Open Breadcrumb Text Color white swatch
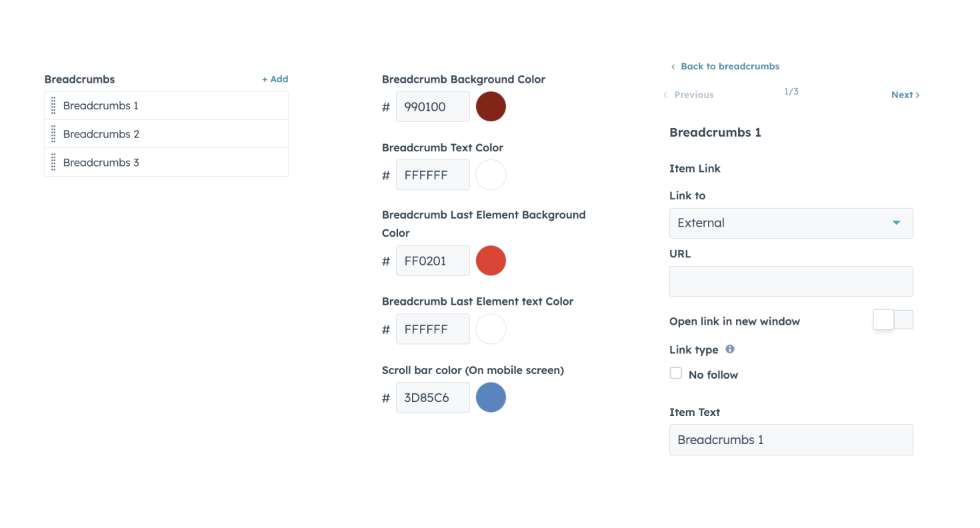This screenshot has width=980, height=528. [491, 175]
